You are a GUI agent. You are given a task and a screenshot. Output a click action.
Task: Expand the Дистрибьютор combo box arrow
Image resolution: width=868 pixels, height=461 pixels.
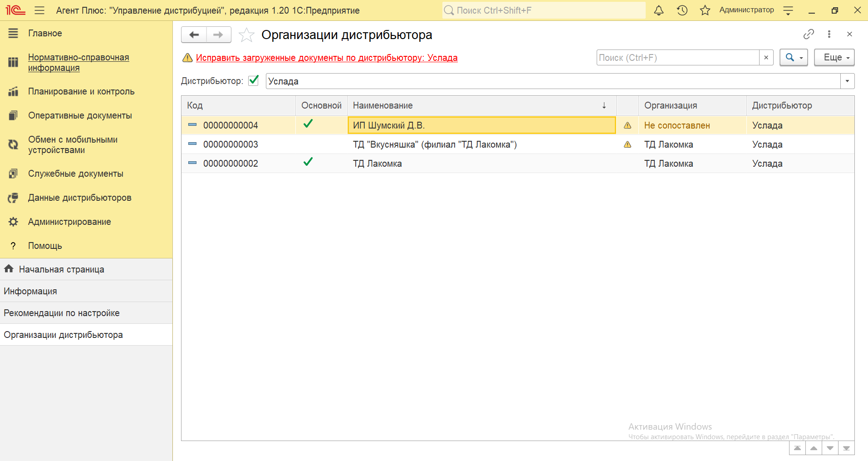847,81
